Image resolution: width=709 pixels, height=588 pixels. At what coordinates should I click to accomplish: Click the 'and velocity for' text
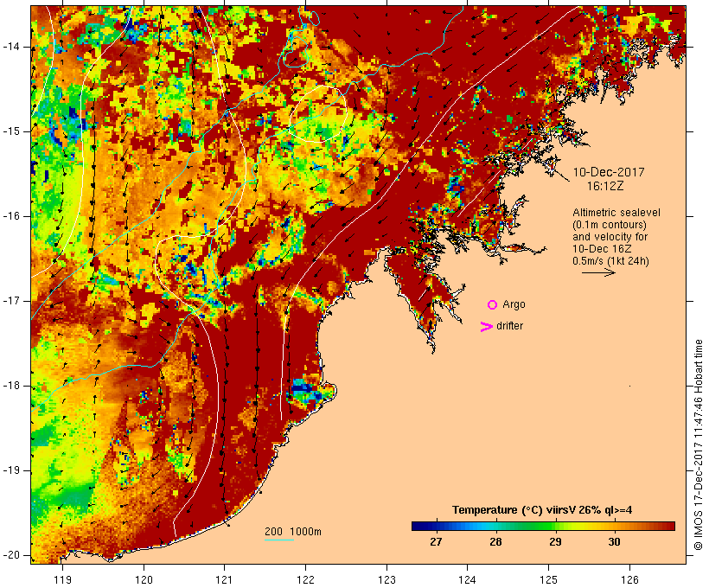pyautogui.click(x=610, y=237)
